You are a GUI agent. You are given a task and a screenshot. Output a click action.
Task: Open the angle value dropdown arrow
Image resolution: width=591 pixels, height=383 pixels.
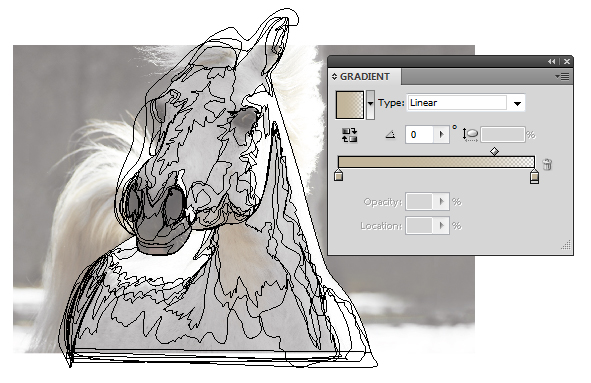(x=442, y=135)
